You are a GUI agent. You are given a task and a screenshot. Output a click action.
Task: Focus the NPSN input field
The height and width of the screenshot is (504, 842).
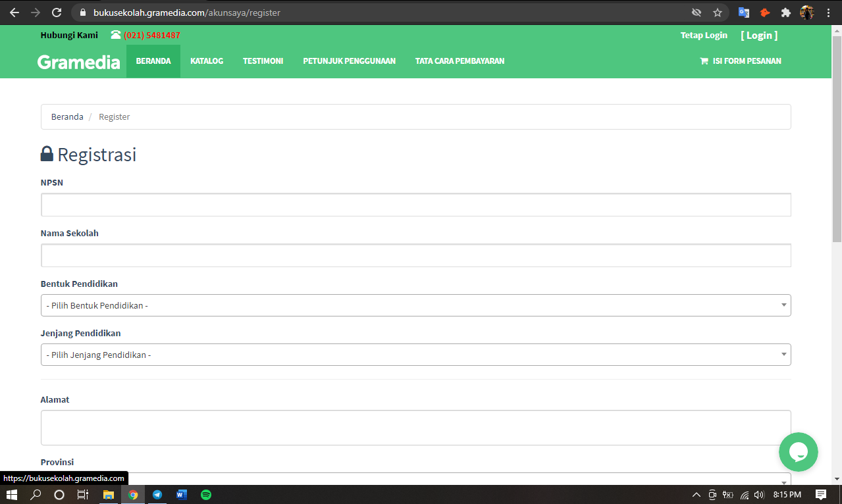(415, 205)
